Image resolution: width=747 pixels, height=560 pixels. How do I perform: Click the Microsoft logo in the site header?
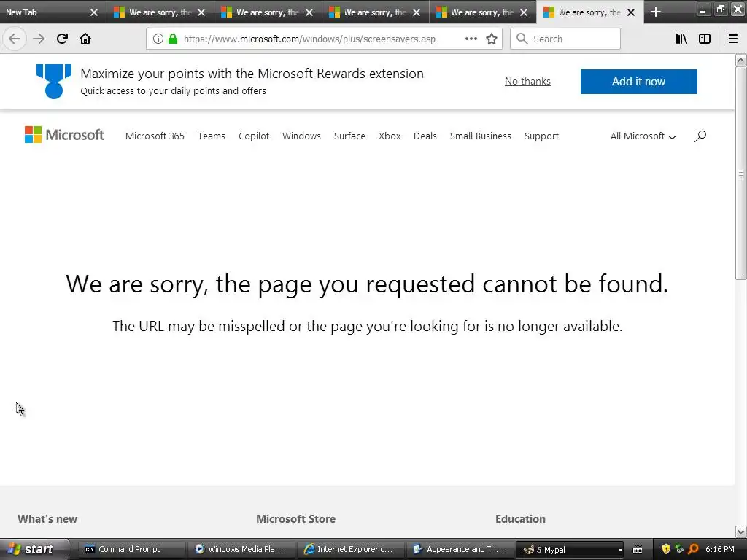(x=64, y=135)
